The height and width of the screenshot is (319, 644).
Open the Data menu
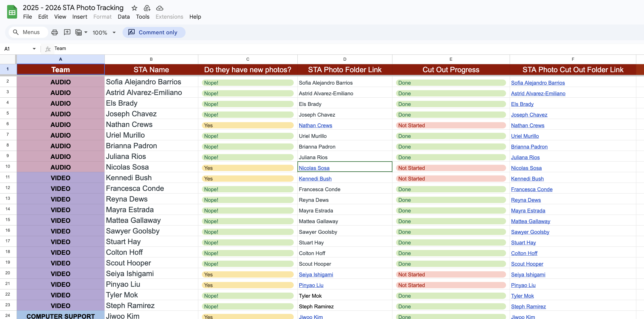pos(123,17)
